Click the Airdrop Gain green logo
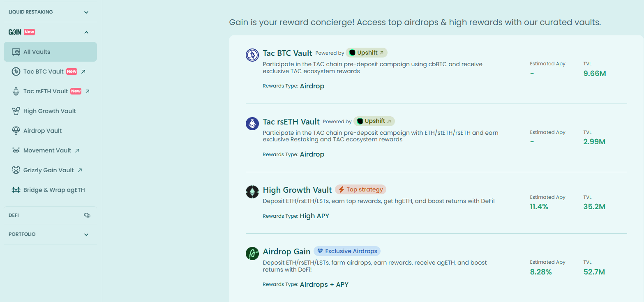This screenshot has height=302, width=644. click(252, 254)
